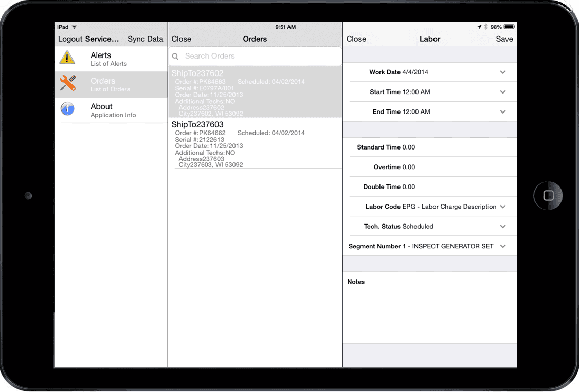579x392 pixels.
Task: Click the Sync Data button
Action: [145, 39]
